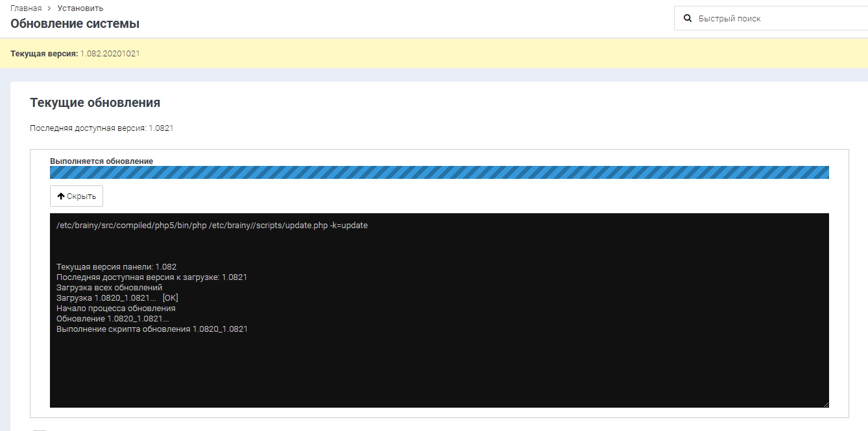
Task: Click the Выполняется обновление status label
Action: 101,161
